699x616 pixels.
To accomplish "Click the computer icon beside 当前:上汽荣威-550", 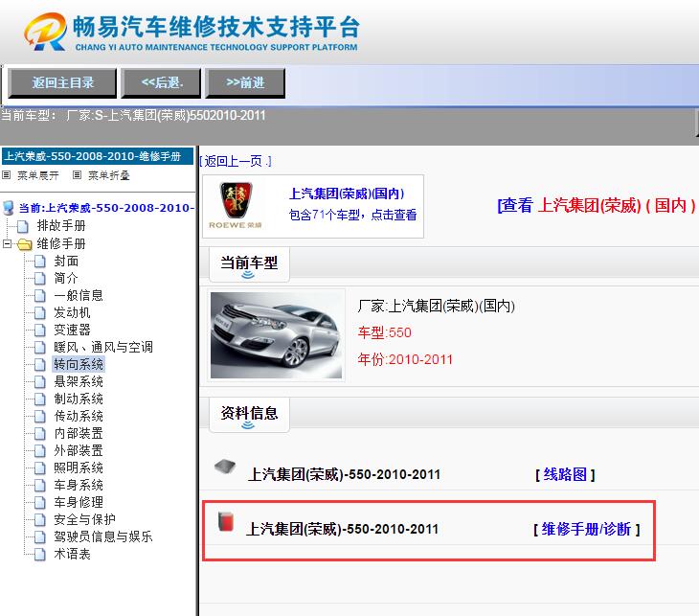I will (x=8, y=208).
